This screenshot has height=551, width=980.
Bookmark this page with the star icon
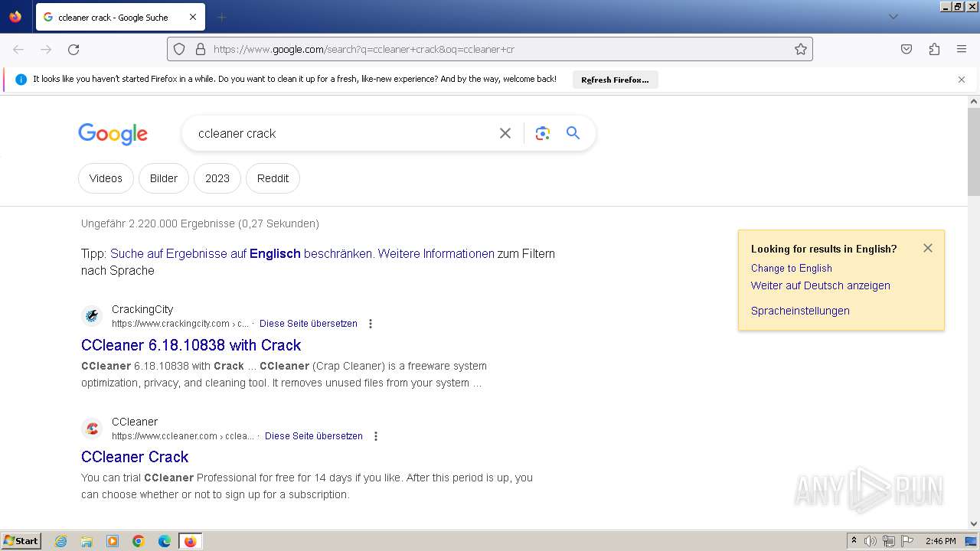801,49
